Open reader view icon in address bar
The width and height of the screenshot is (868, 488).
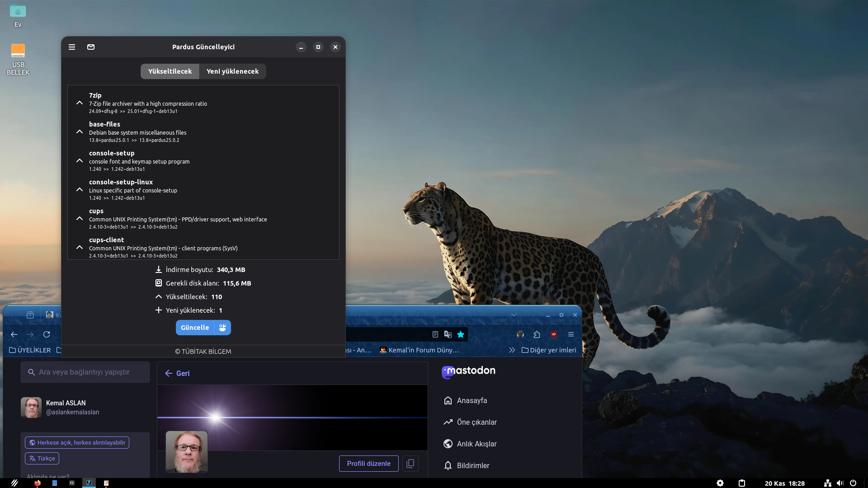point(435,334)
